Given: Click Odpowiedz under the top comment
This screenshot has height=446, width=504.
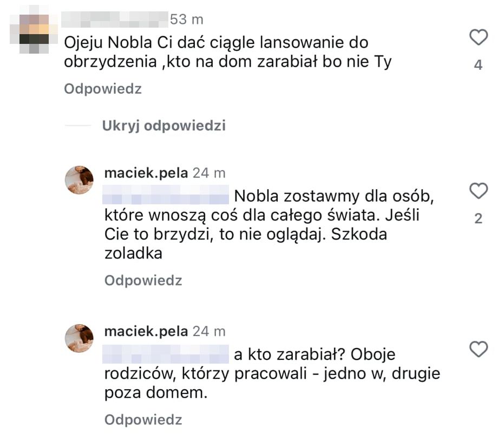Looking at the screenshot, I should point(103,89).
